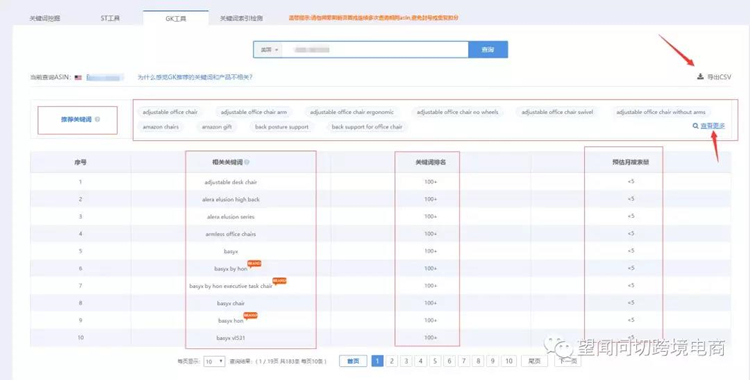Viewport: 750px width, 380px height.
Task: Select the first tab 关键词挖掘
Action: (x=45, y=18)
